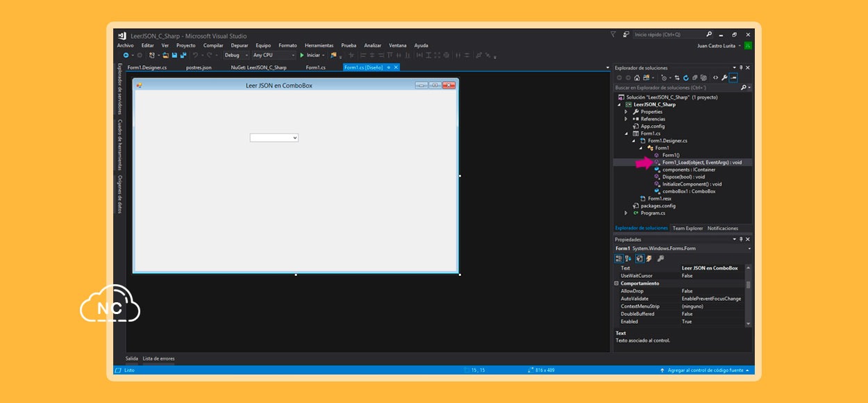
Task: Collapse the Comportamiento property category
Action: (617, 283)
